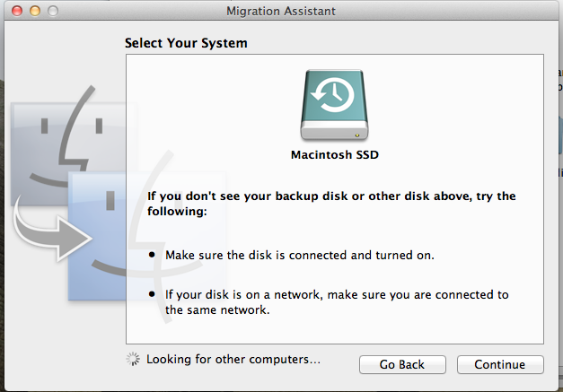Click the "Macintosh SSD" disk name label
Viewport: 563px width, 392px height.
pyautogui.click(x=335, y=154)
